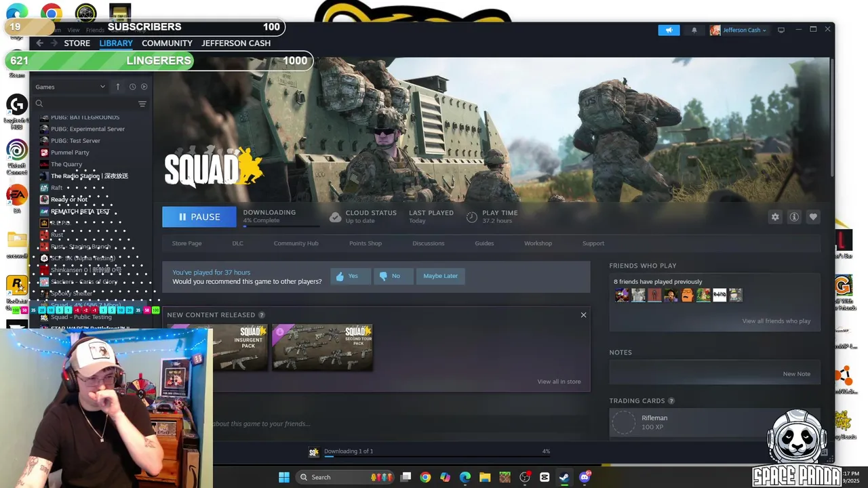Open OBS icon in the taskbar
The image size is (868, 488).
(x=525, y=477)
